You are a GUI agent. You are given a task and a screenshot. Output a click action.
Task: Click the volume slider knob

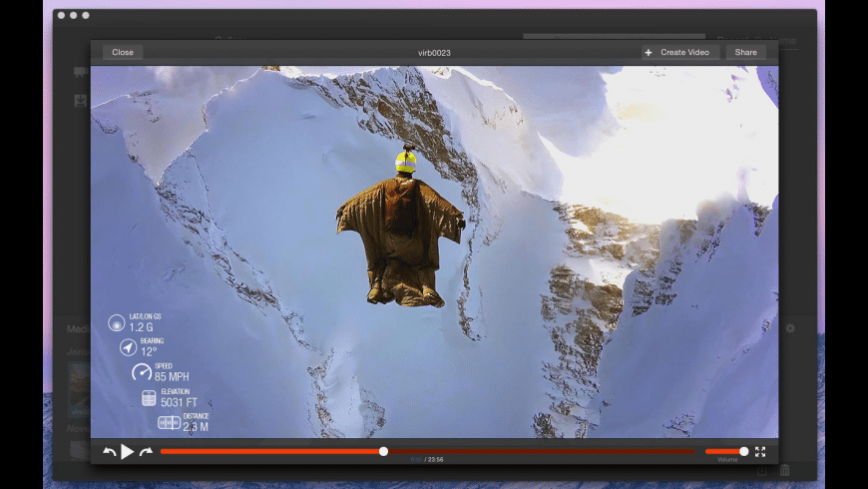click(x=744, y=452)
